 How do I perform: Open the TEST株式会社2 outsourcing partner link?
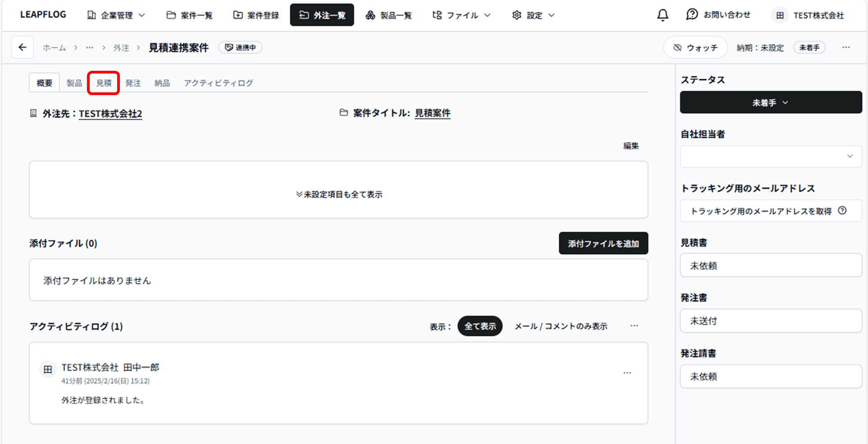tap(110, 114)
